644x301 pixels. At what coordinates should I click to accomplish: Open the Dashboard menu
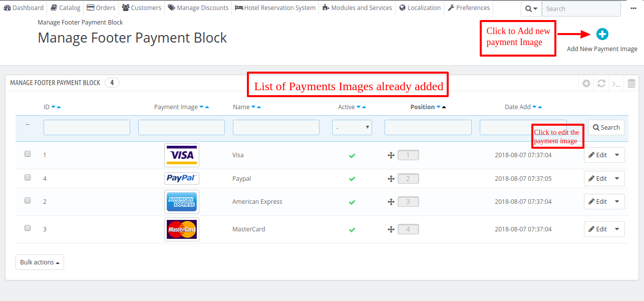[24, 8]
